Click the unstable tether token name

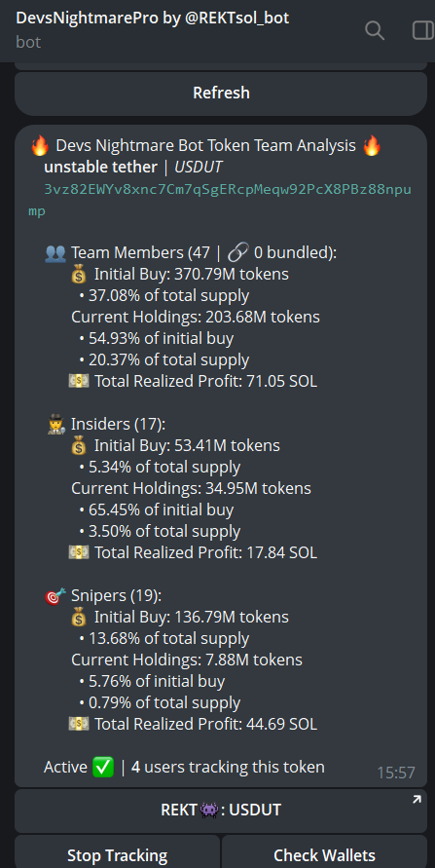click(100, 168)
